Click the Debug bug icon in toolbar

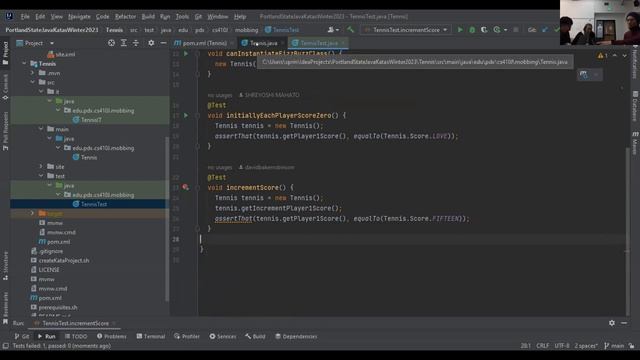(472, 30)
